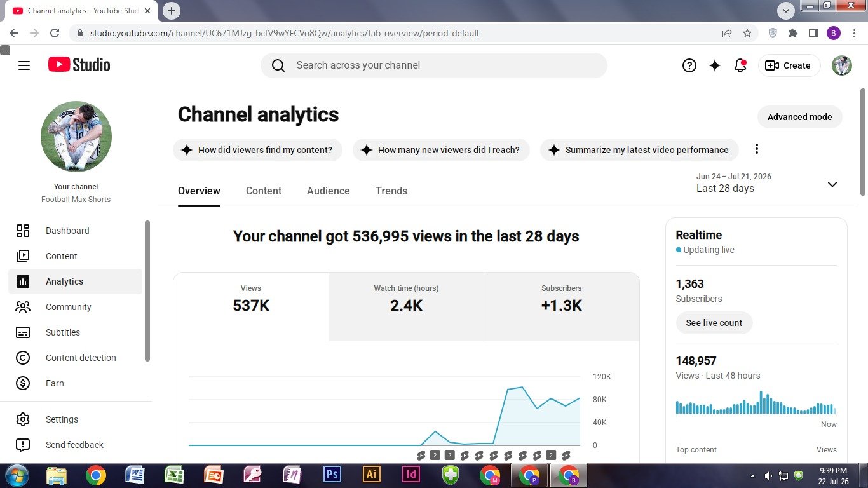View site information lock icon

79,33
